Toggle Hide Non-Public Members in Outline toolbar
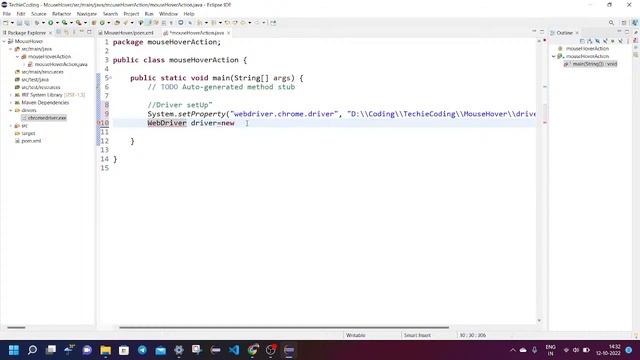Viewport: 640px width, 360px height. click(x=613, y=41)
